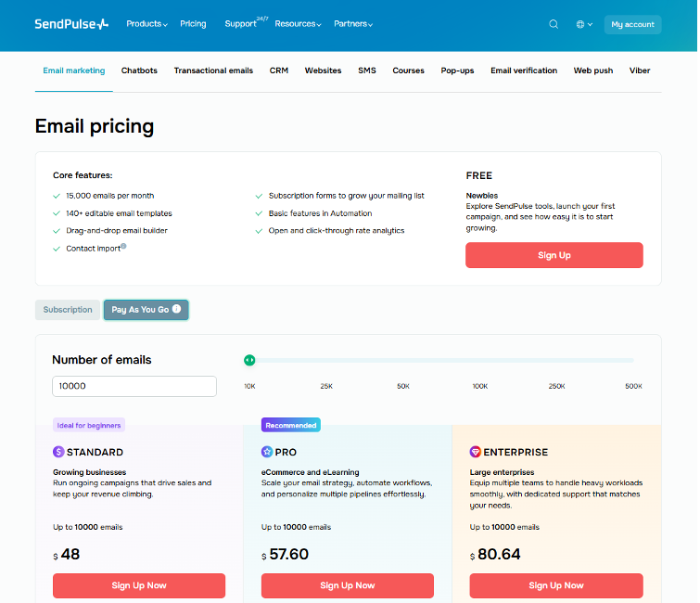Viewport: 700px width, 603px height.
Task: Click the FREE plan Sign Up button
Action: [554, 255]
